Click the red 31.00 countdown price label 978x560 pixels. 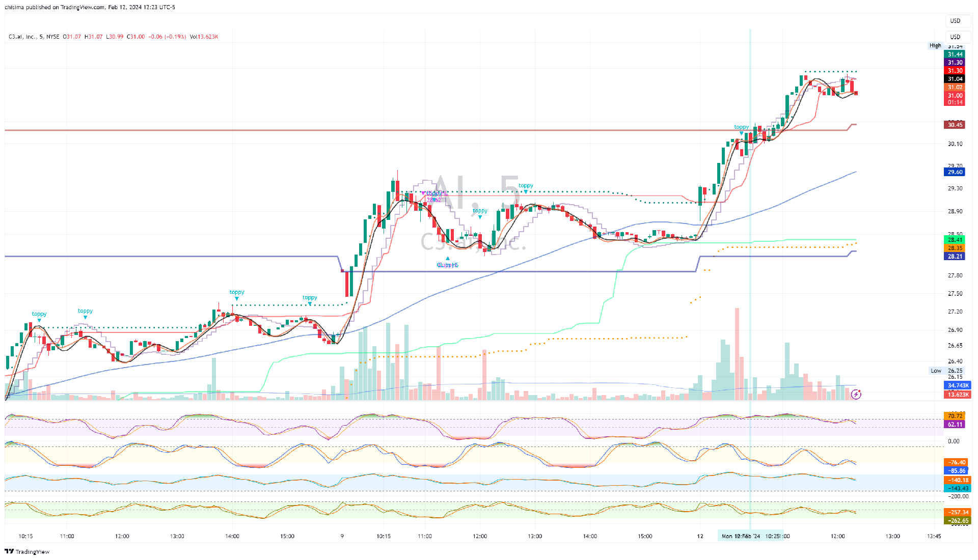click(x=955, y=99)
